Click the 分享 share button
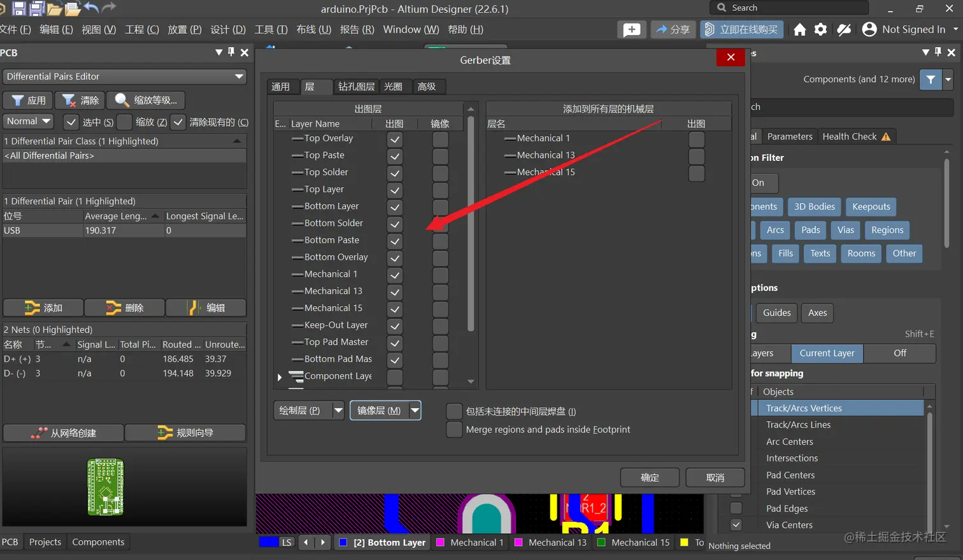This screenshot has width=963, height=560. tap(673, 29)
